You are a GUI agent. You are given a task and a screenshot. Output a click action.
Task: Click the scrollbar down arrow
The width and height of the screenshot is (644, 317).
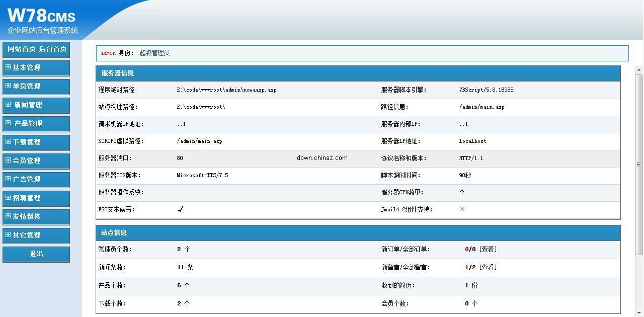point(638,312)
